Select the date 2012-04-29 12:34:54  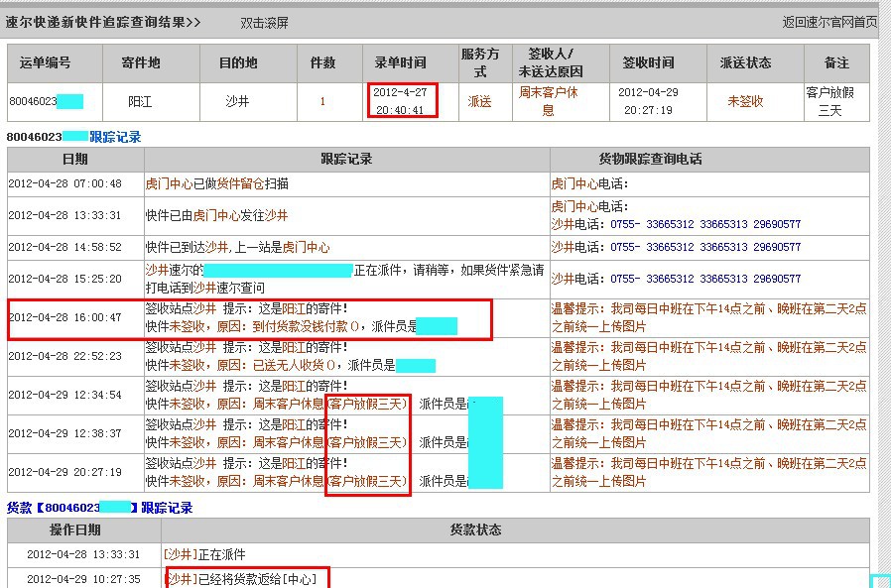64,395
